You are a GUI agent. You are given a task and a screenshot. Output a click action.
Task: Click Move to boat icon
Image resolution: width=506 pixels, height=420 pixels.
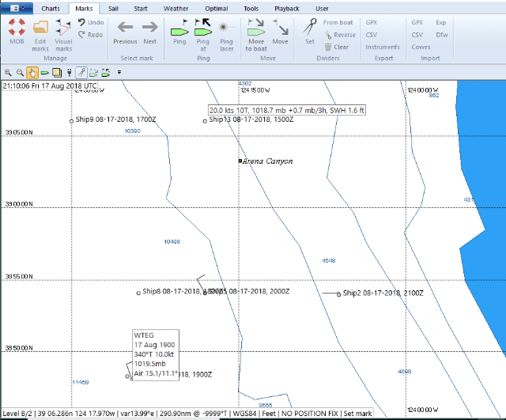click(x=256, y=28)
